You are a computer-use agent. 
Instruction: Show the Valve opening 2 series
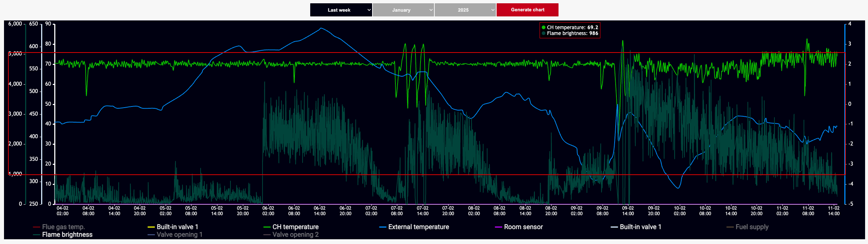(x=295, y=235)
